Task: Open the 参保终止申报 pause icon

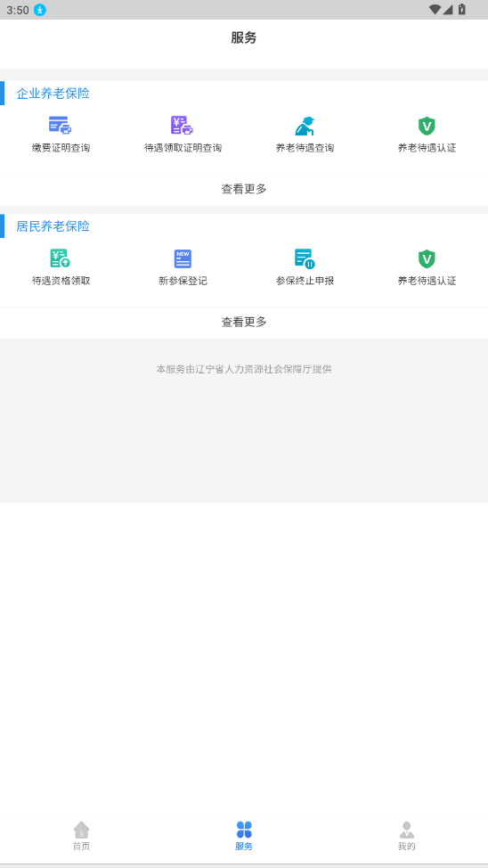Action: [305, 258]
